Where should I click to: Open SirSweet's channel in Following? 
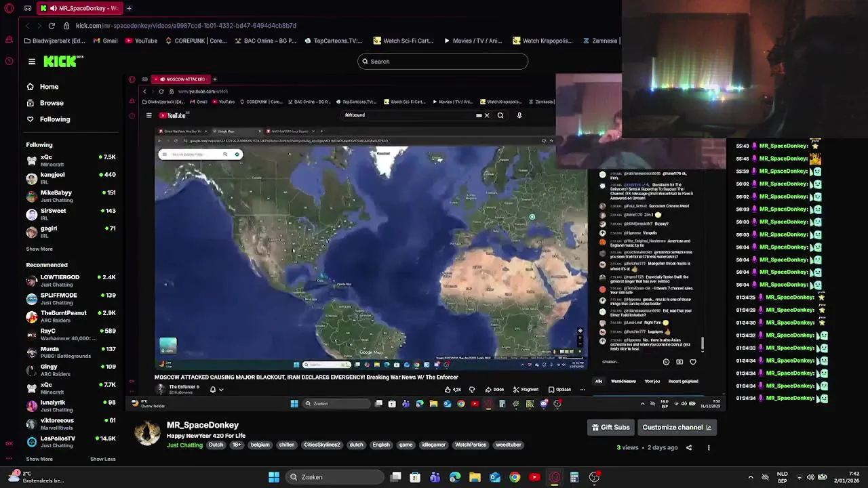tap(71, 213)
